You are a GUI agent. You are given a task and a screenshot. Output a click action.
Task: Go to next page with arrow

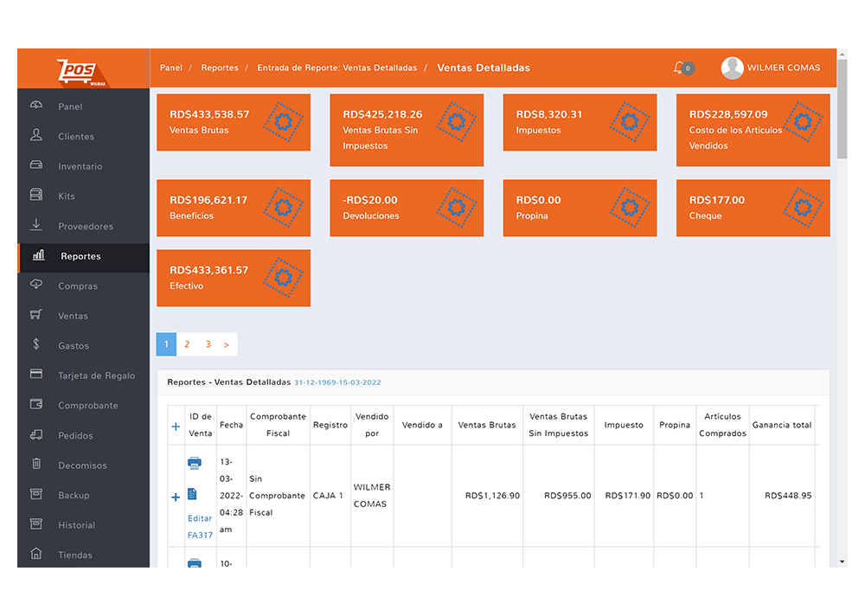tap(226, 344)
